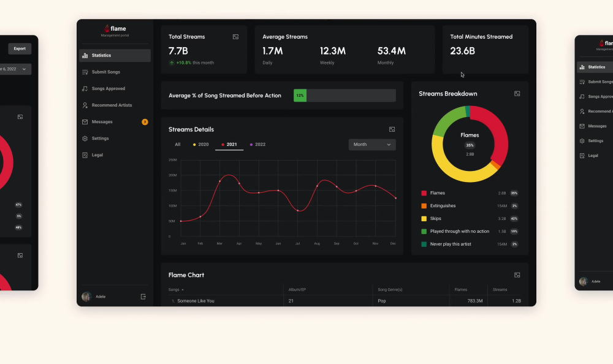Screen dimensions: 613x364
Task: Click Legal icon in right window
Action: [x=582, y=156]
